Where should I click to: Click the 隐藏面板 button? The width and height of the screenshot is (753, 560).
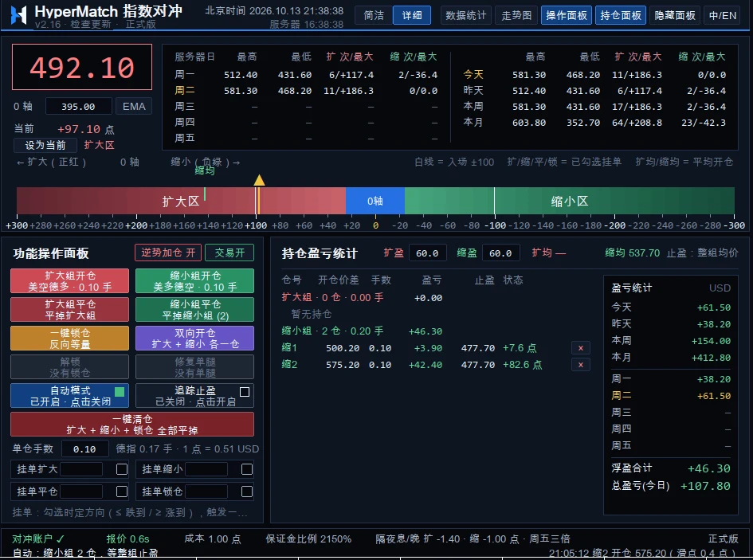pos(675,15)
